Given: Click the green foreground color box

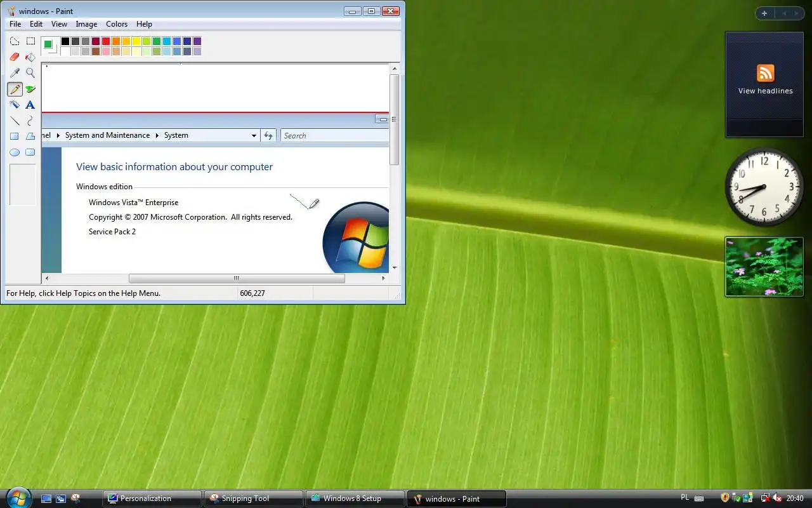Looking at the screenshot, I should point(48,44).
